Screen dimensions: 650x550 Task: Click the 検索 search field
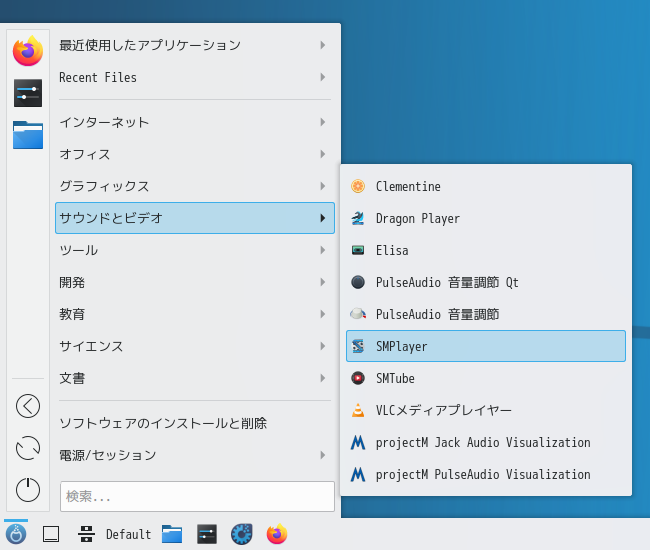tap(197, 496)
